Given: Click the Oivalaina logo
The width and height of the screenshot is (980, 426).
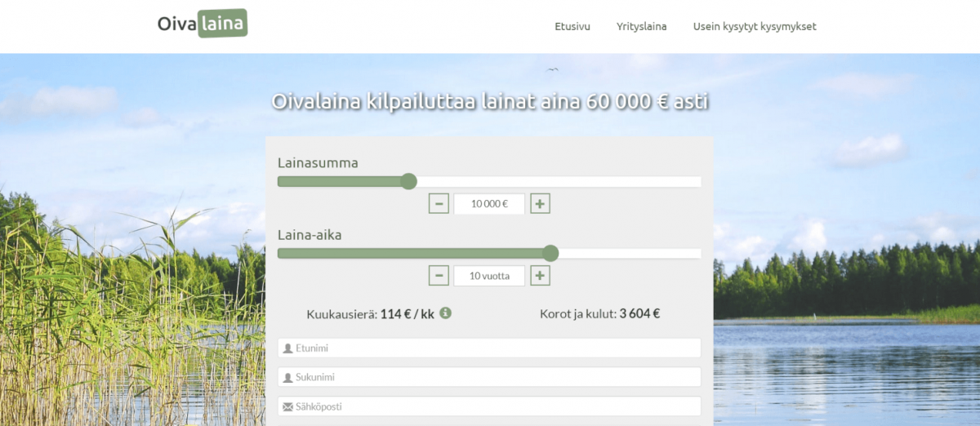Looking at the screenshot, I should click(x=202, y=24).
